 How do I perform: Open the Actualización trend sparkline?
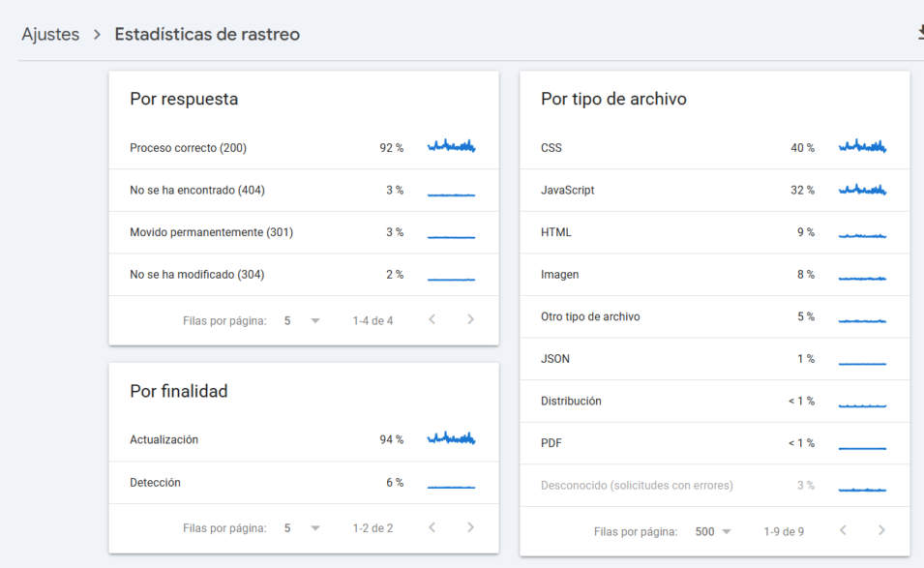click(x=451, y=440)
